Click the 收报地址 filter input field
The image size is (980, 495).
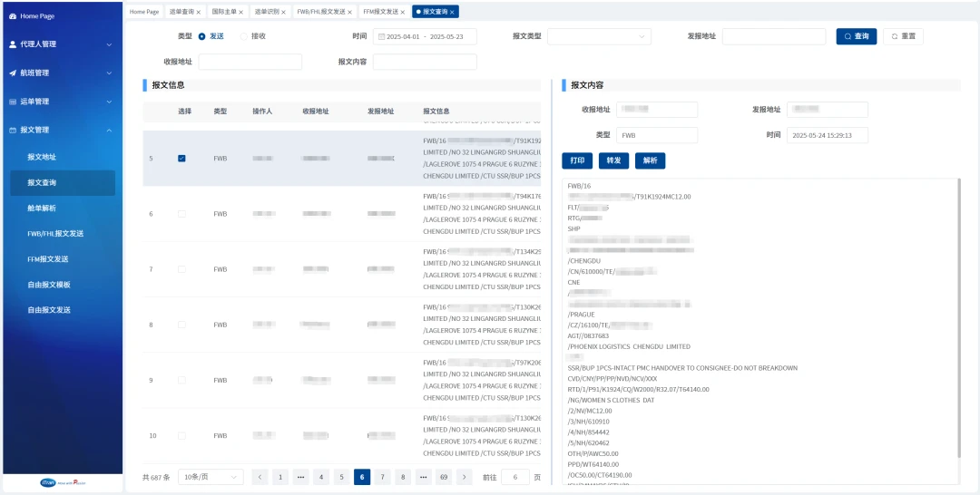(x=250, y=62)
